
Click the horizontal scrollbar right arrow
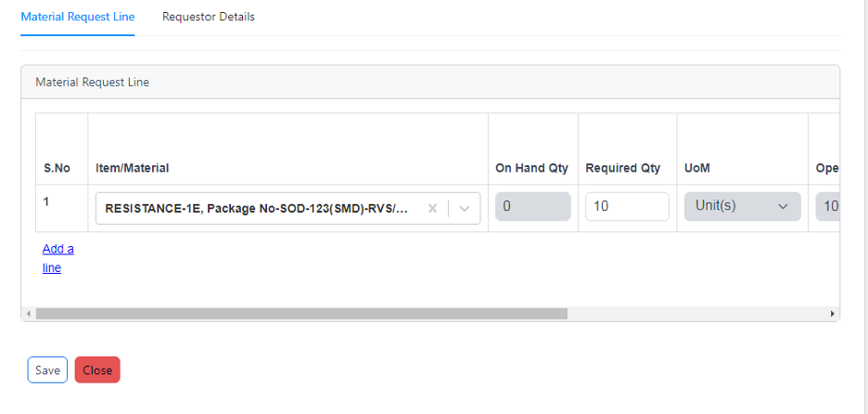coord(832,314)
